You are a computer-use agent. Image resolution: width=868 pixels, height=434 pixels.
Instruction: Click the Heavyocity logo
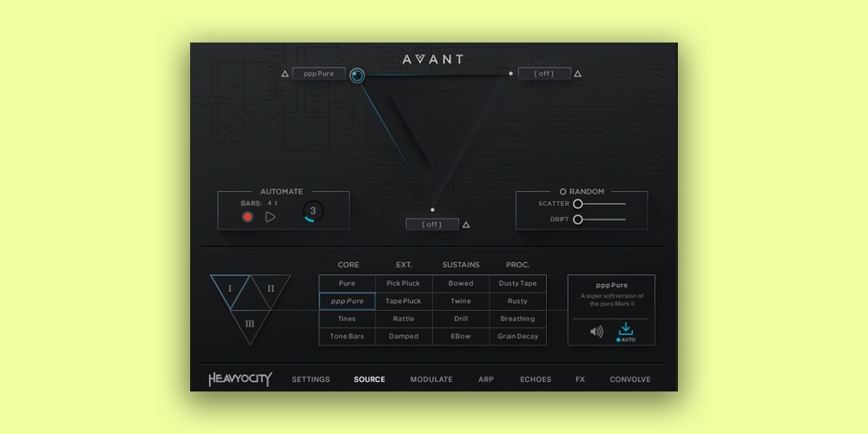pyautogui.click(x=240, y=379)
